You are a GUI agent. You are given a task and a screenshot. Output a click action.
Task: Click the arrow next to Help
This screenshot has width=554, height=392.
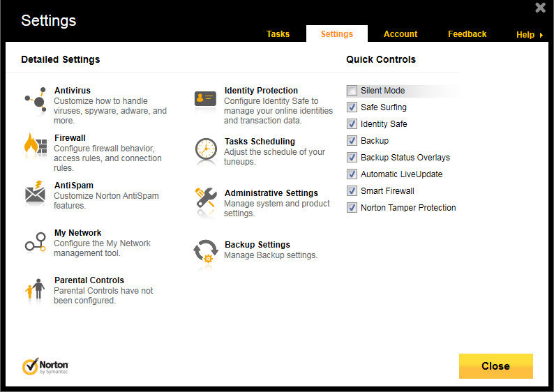coord(541,35)
